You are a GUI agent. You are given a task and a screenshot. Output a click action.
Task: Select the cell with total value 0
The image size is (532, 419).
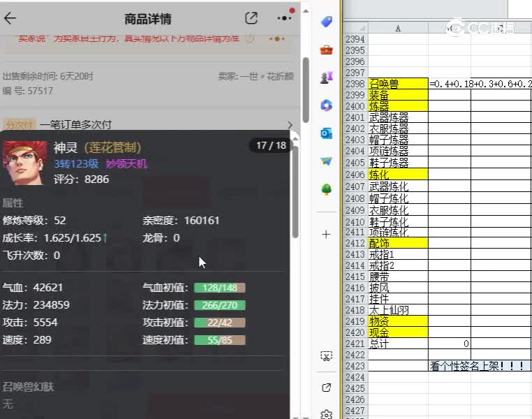click(450, 344)
